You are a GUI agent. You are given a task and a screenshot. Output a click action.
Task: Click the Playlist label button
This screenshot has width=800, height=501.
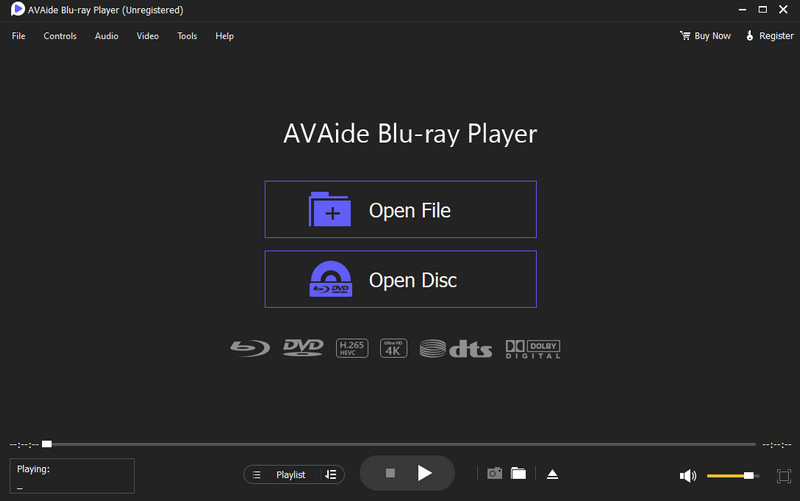(x=290, y=475)
